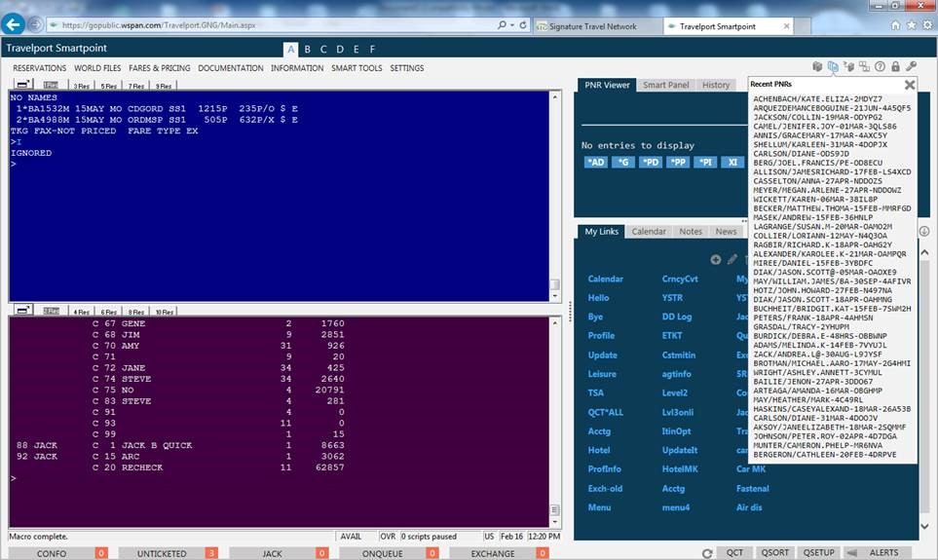The width and height of the screenshot is (938, 560).
Task: Click the refresh icon beside QCT button
Action: coord(707,553)
